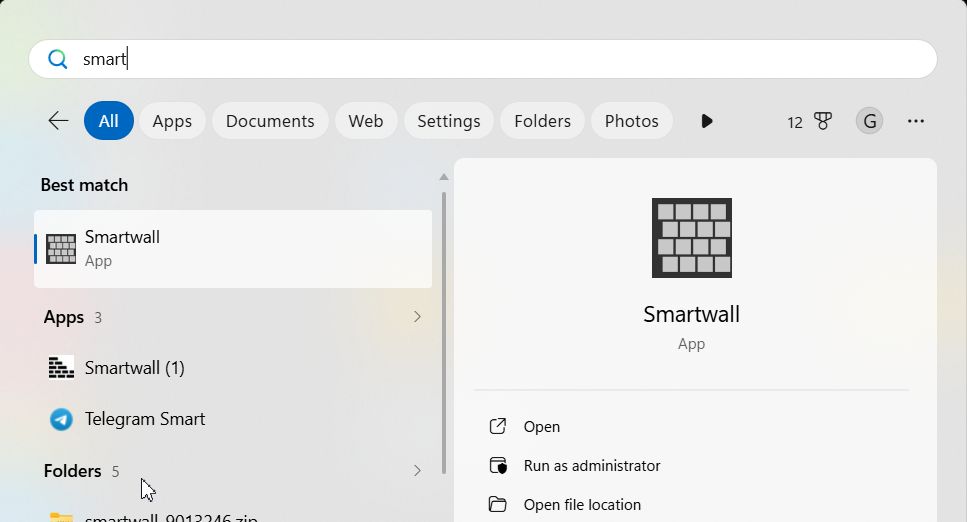Click the Smartwall (1) brick icon

point(61,367)
